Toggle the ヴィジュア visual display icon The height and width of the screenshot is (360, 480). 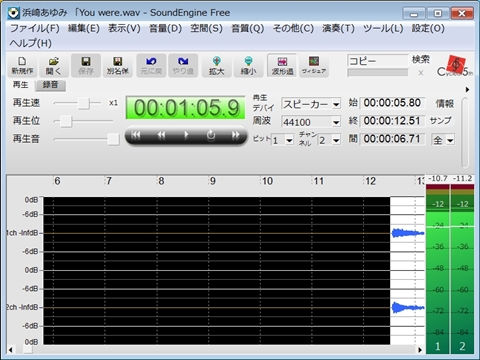point(314,66)
